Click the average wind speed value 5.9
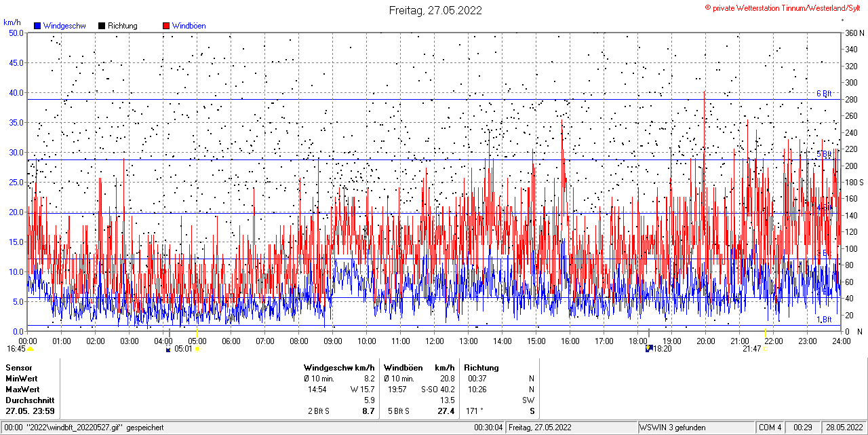 [370, 400]
